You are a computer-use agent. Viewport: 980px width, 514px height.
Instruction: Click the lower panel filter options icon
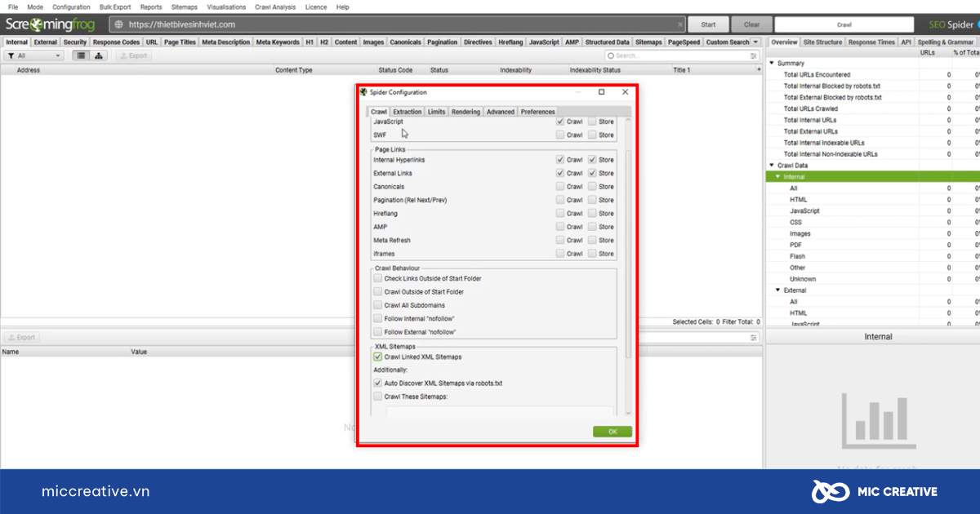coord(754,337)
